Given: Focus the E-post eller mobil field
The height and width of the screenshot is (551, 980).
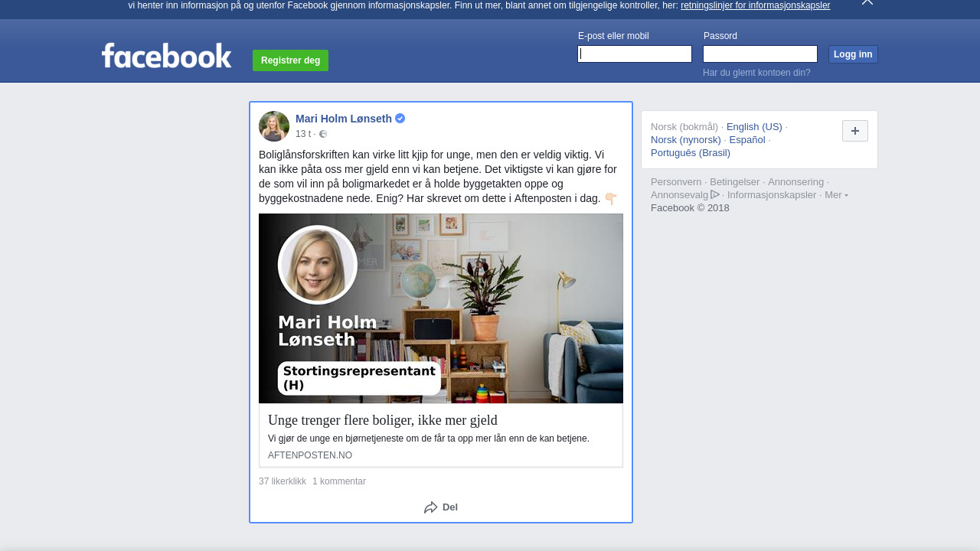Looking at the screenshot, I should [635, 54].
